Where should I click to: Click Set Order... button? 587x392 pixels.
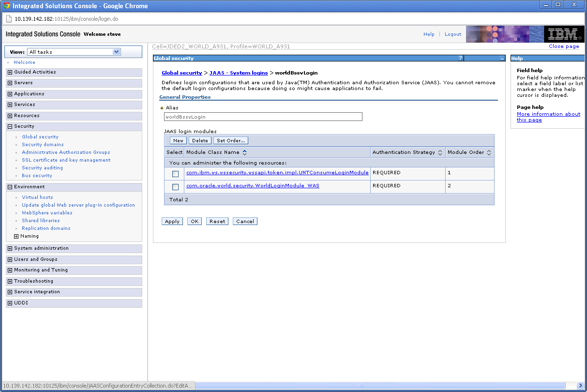pos(231,141)
